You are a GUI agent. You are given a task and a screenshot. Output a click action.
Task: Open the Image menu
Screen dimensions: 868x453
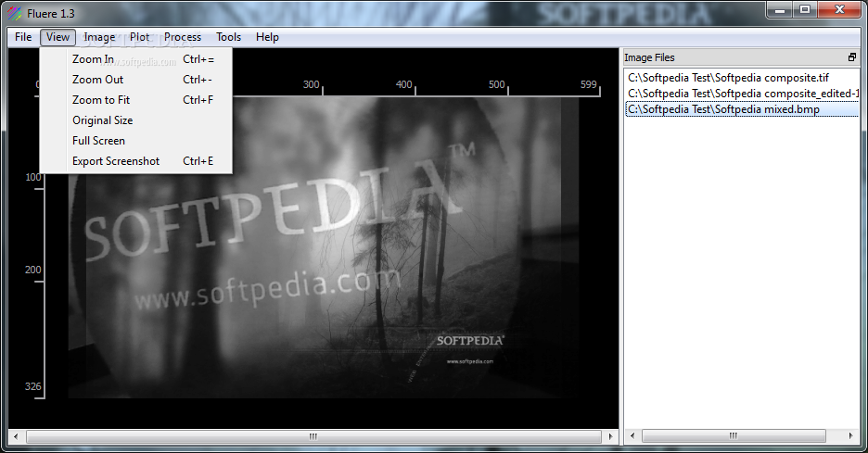tap(99, 37)
